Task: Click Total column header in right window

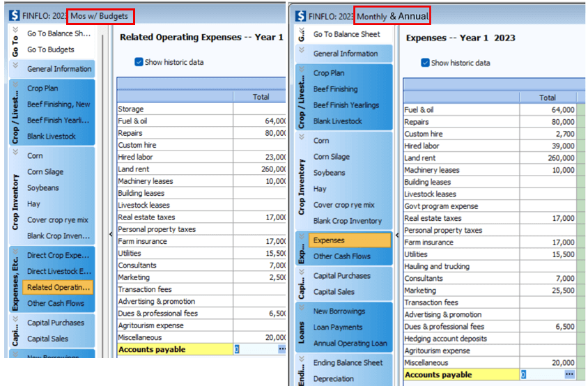Action: pos(548,98)
